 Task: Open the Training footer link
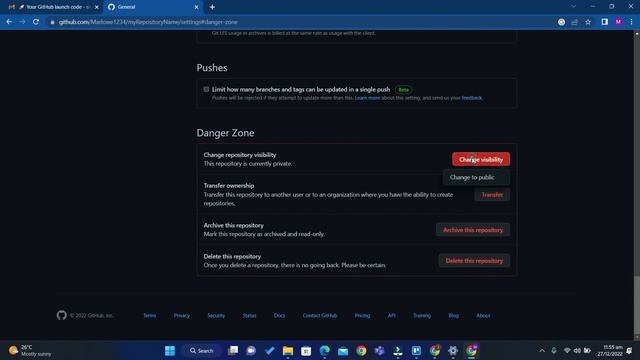(422, 316)
